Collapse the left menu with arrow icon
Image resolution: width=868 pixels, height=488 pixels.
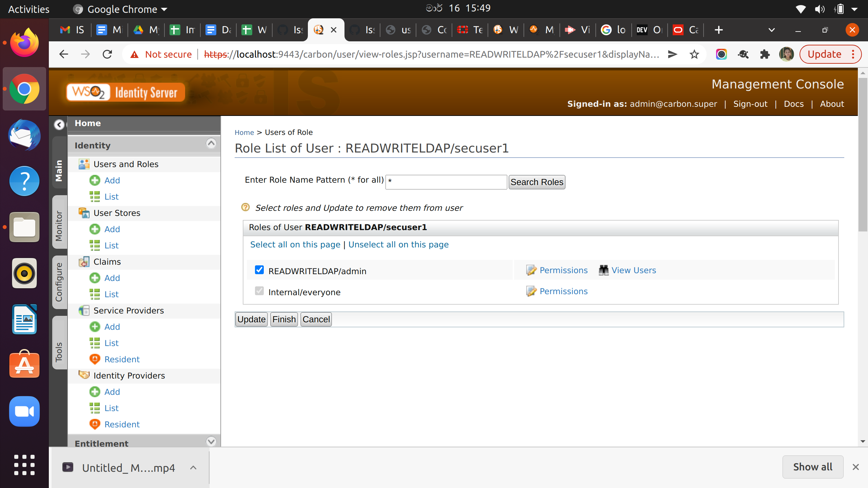59,125
